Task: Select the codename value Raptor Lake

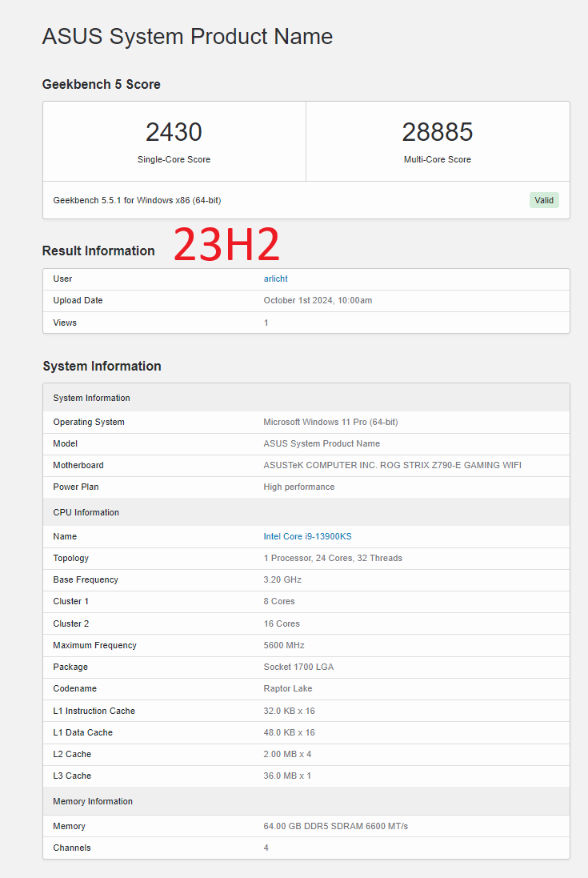Action: coord(287,689)
